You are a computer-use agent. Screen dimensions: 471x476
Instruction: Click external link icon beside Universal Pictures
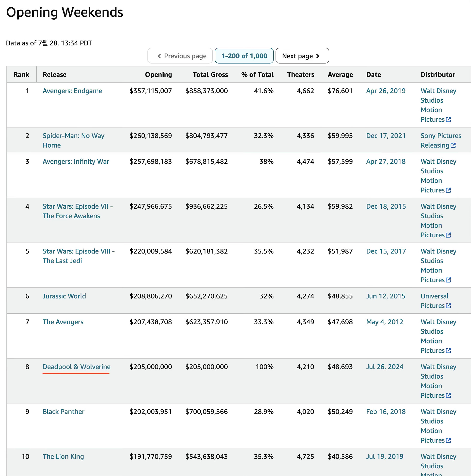(448, 306)
